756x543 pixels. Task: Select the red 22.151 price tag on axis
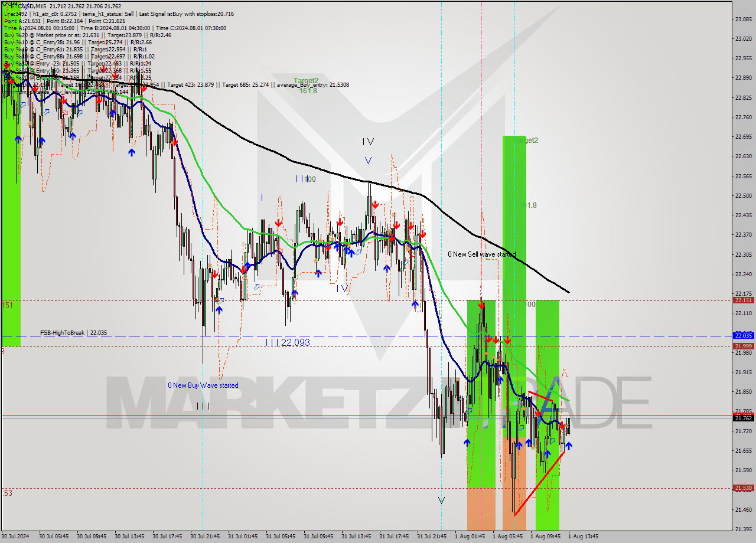(743, 300)
